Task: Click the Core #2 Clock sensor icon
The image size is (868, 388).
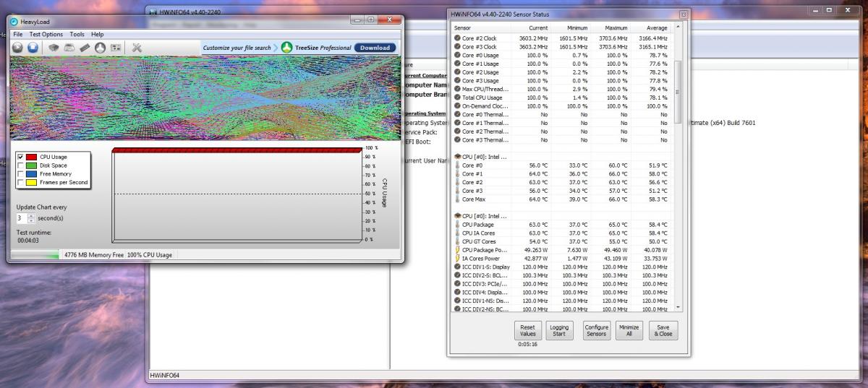Action: click(x=457, y=38)
